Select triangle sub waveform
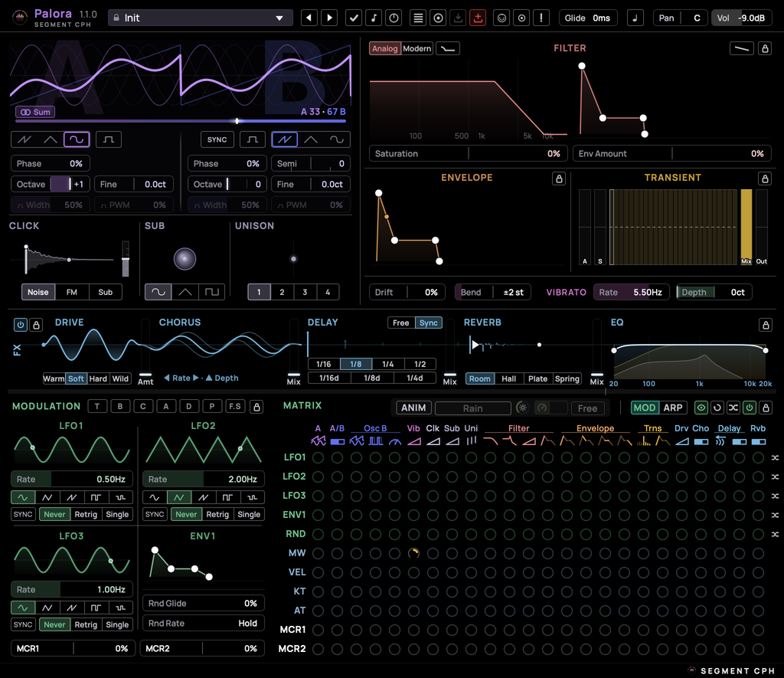This screenshot has width=784, height=678. 185,292
